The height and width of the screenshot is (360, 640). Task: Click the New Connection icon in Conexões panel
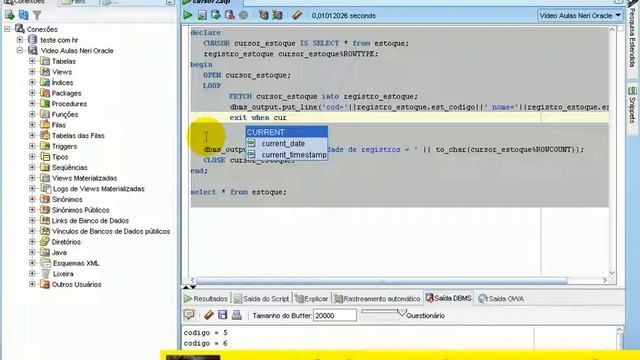(9, 15)
